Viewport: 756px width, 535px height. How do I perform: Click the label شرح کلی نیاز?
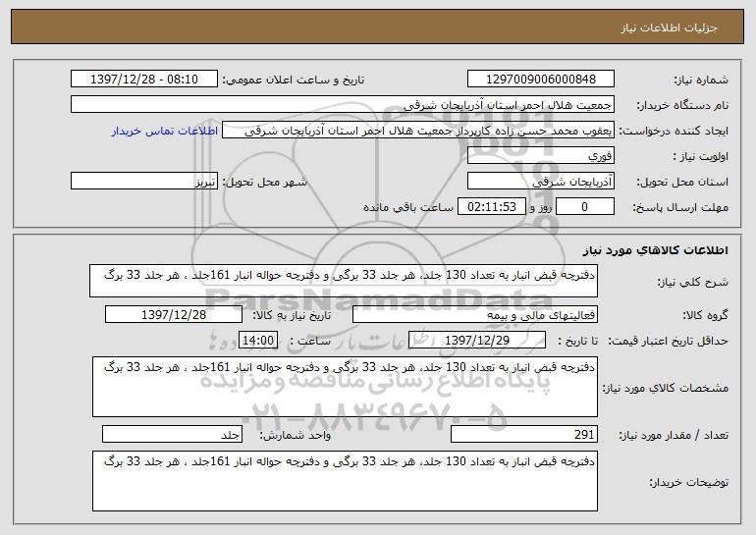(693, 282)
